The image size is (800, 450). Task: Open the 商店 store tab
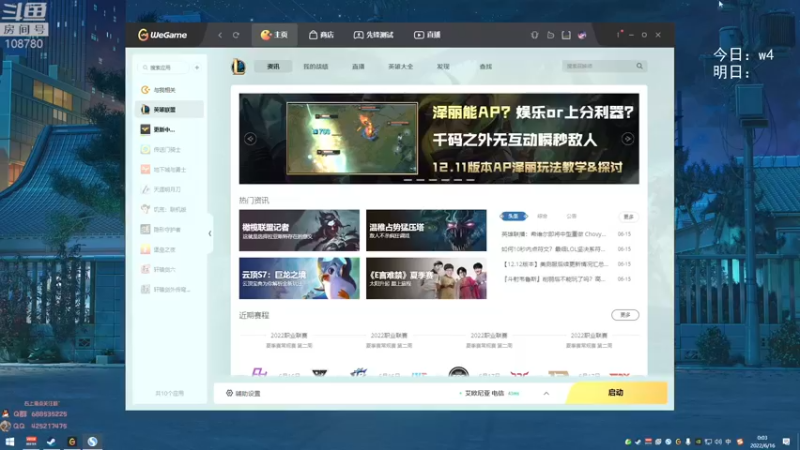pyautogui.click(x=321, y=35)
